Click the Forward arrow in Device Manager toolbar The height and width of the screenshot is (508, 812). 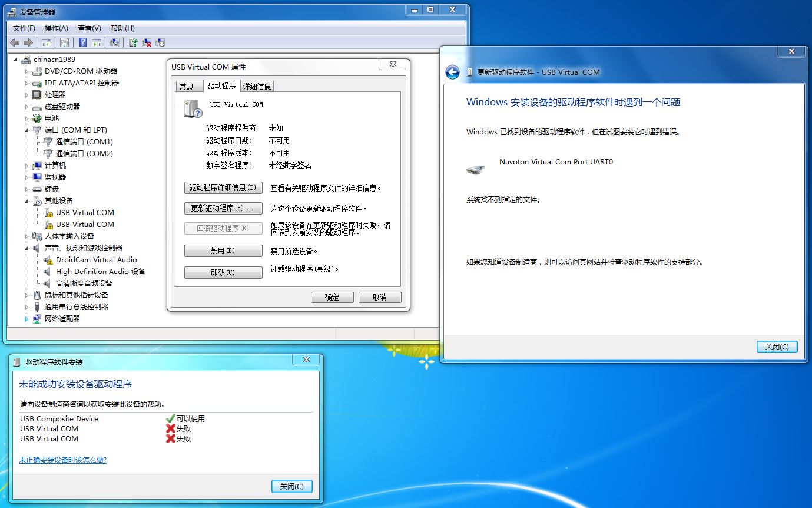point(27,42)
